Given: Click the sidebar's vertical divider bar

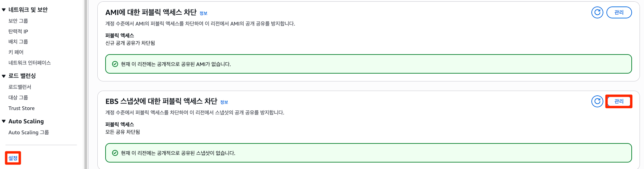Looking at the screenshot, I should point(86,84).
